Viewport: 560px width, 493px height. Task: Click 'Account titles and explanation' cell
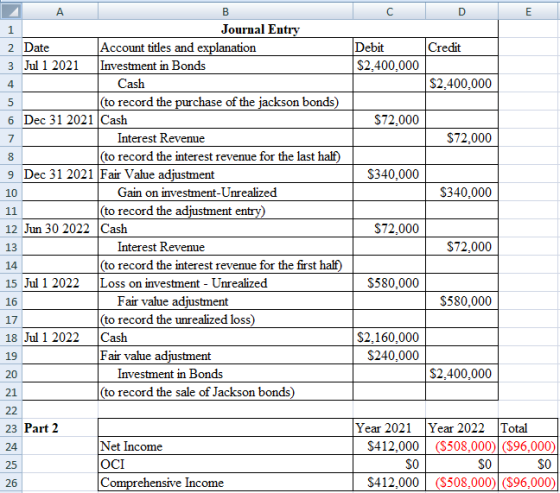coord(225,47)
